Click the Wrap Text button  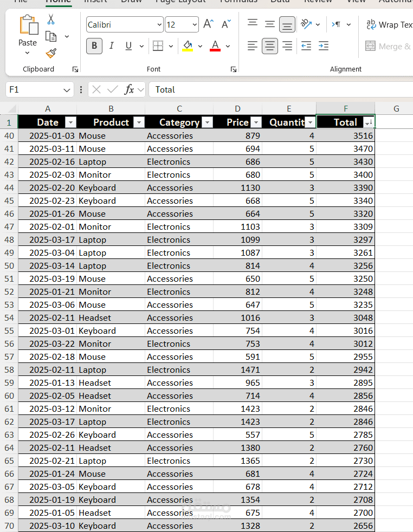[x=389, y=25]
